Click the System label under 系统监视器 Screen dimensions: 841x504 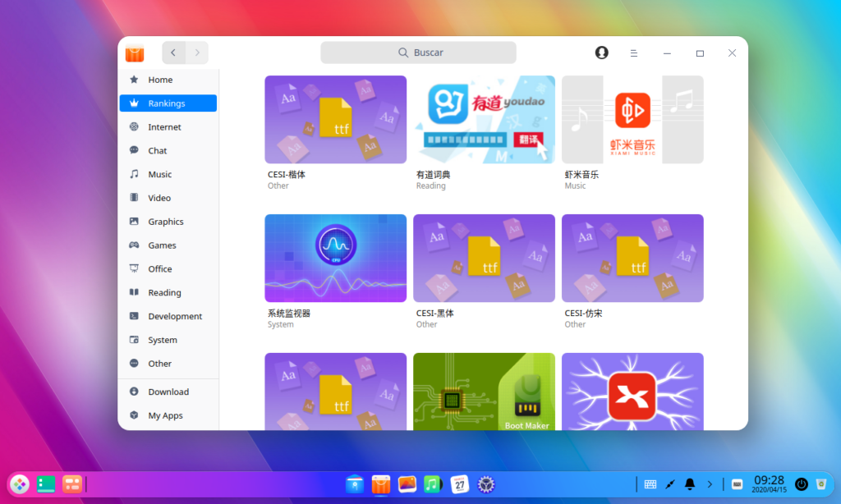(x=281, y=324)
